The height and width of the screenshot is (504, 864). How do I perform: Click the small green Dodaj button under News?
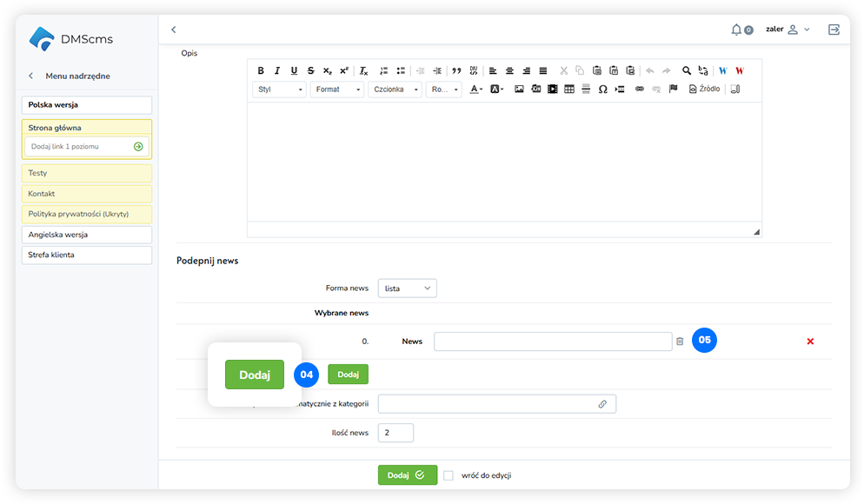[348, 375]
